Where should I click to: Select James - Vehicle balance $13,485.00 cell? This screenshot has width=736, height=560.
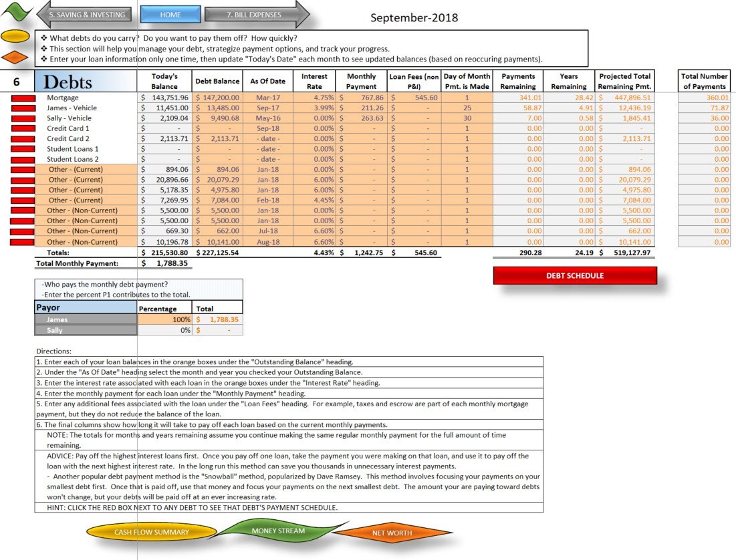[x=217, y=108]
